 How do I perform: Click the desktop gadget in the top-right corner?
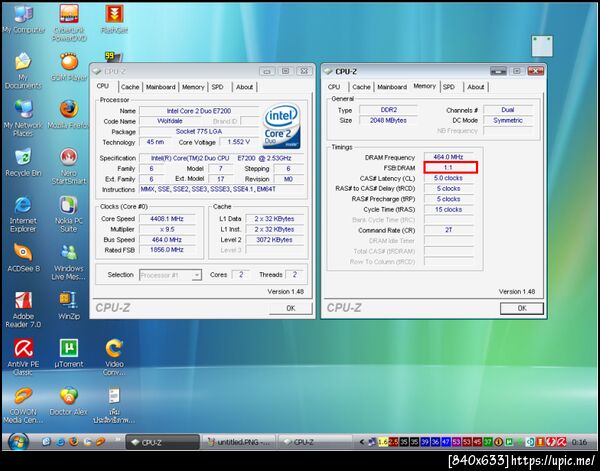click(x=542, y=46)
